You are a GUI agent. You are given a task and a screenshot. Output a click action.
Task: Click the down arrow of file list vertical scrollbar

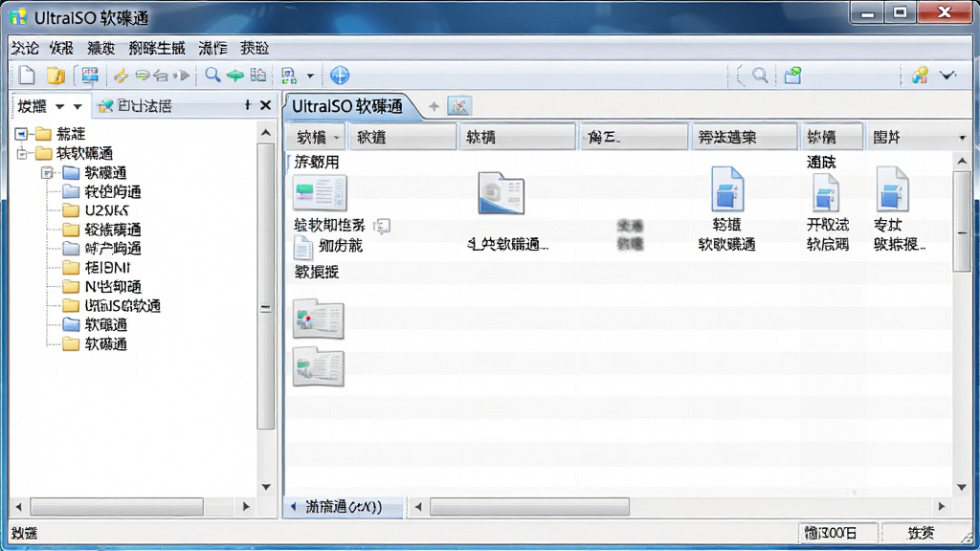pyautogui.click(x=962, y=487)
